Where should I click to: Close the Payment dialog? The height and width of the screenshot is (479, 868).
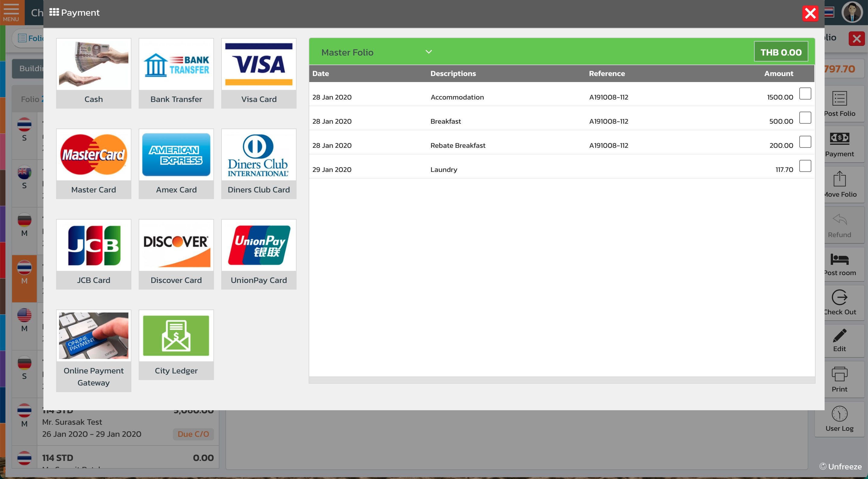pyautogui.click(x=810, y=14)
